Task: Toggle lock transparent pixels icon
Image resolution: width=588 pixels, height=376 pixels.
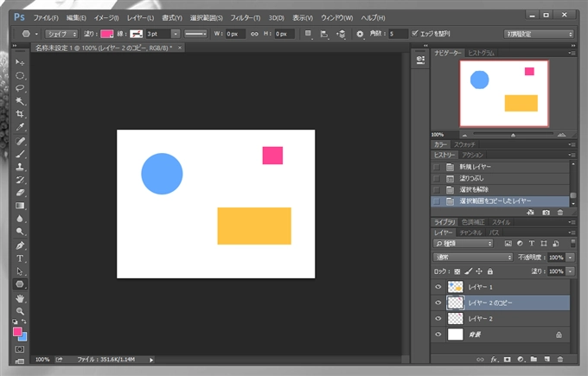Action: [457, 271]
